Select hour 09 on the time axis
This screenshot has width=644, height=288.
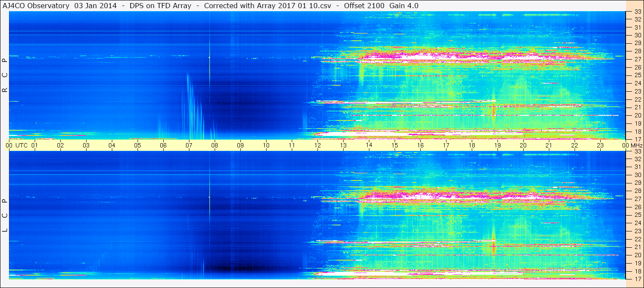pos(240,145)
